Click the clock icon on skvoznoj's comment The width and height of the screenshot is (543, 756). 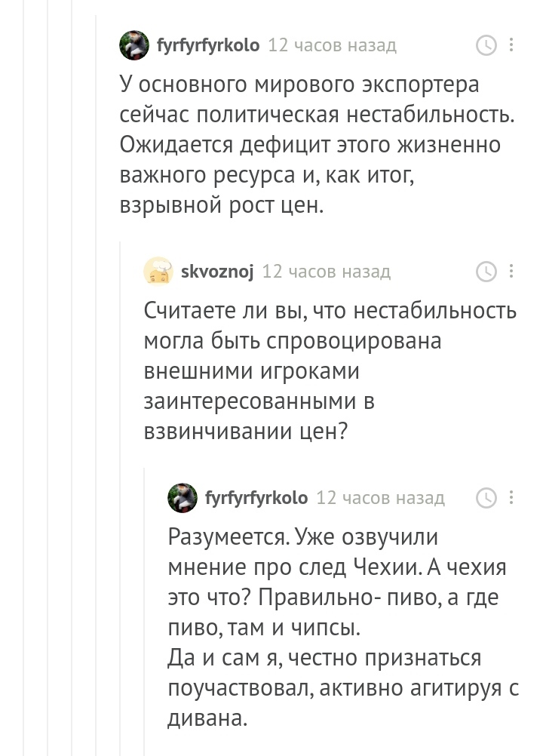486,271
